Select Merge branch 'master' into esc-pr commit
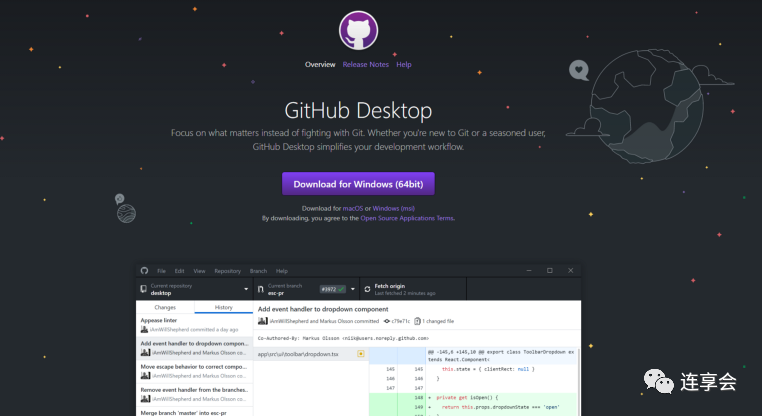The image size is (762, 416). 194,412
